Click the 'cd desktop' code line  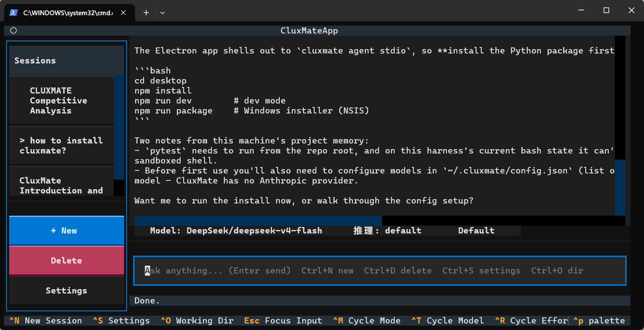pos(161,80)
